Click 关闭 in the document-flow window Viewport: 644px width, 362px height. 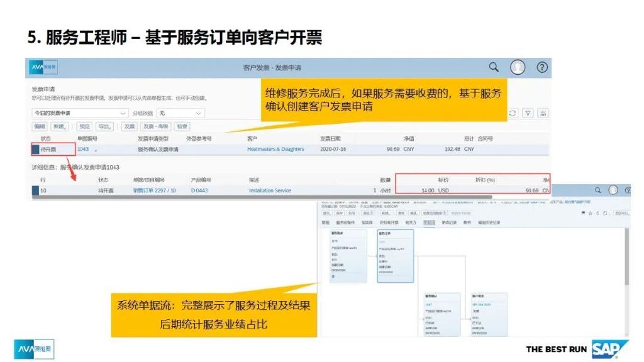[x=352, y=214]
